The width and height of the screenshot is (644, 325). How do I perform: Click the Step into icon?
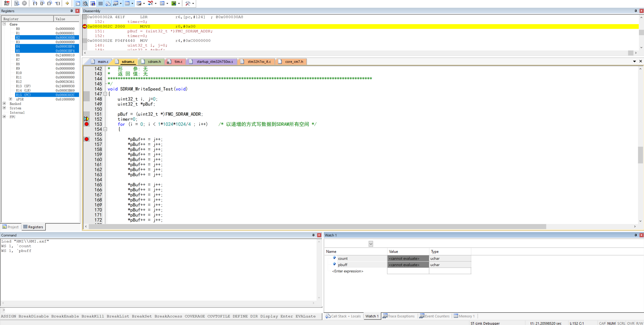tap(35, 3)
